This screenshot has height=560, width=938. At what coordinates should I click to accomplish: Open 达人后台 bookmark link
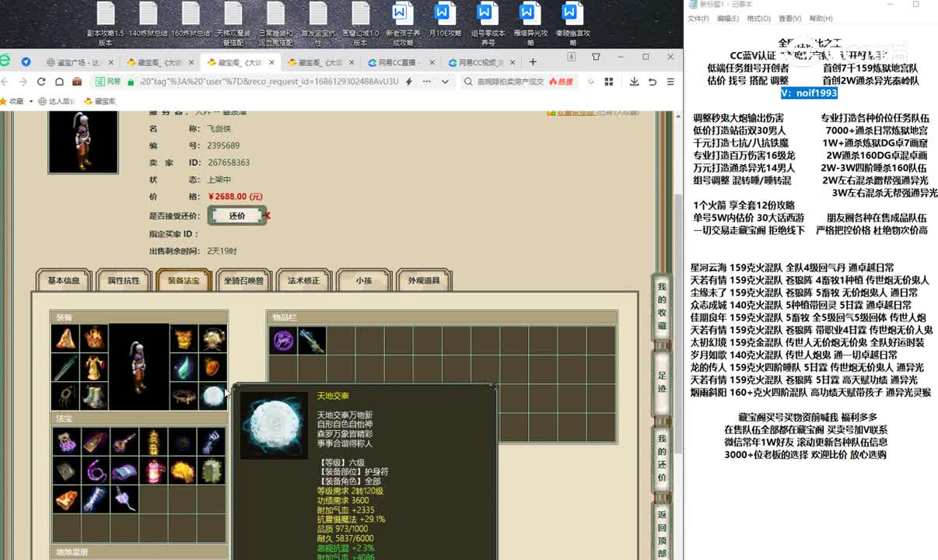[x=57, y=101]
